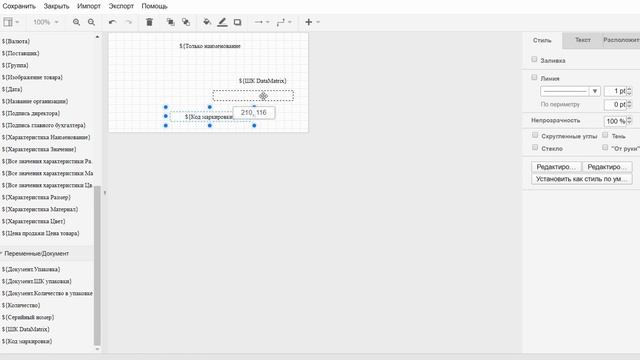Toggle the shadow rectangle icon

[x=238, y=22]
